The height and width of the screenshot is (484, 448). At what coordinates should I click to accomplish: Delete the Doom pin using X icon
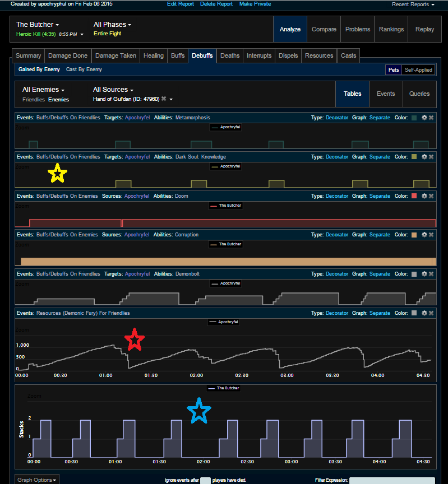click(x=431, y=196)
